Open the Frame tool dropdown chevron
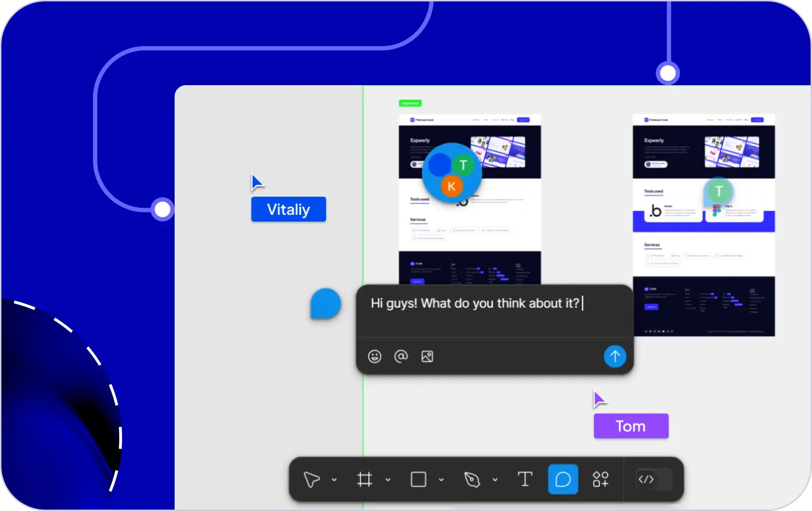Screen dimensions: 812x511 tap(388, 480)
